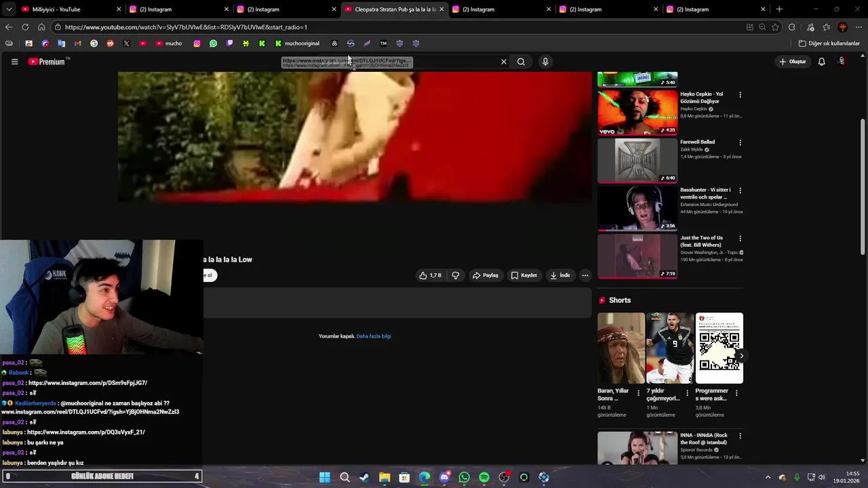Switch to the Cleopatra Stratan tab
The width and height of the screenshot is (868, 488).
[395, 9]
